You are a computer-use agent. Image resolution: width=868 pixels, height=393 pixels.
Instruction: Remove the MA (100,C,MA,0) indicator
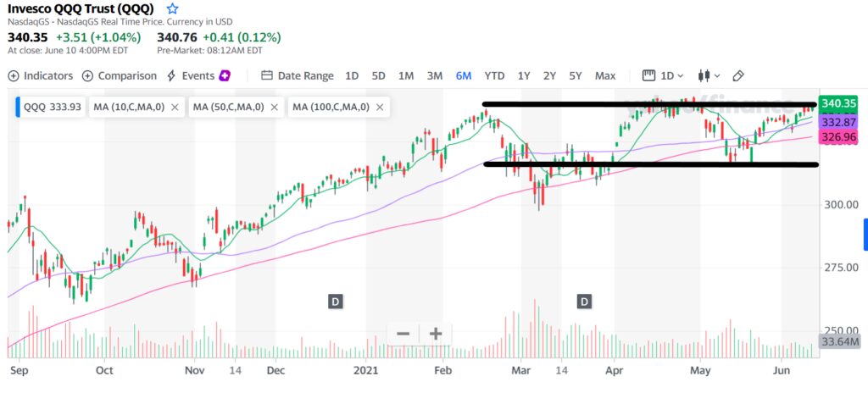coord(379,108)
